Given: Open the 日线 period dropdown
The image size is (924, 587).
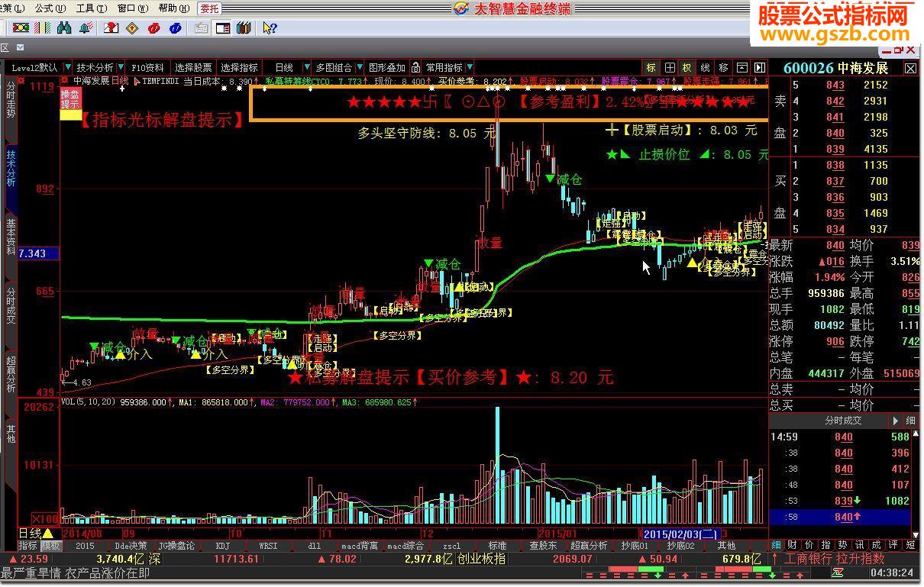Looking at the screenshot, I should coord(307,67).
